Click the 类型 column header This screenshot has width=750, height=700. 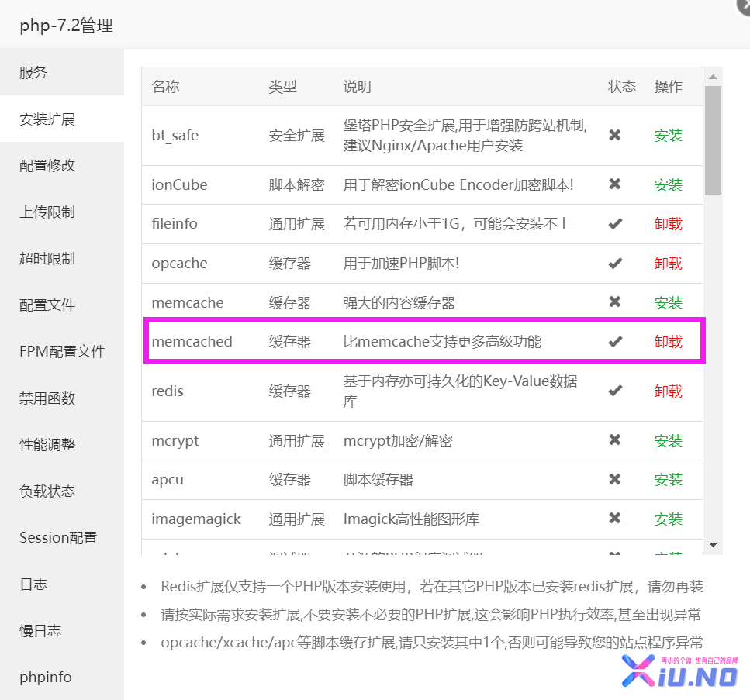(x=282, y=87)
